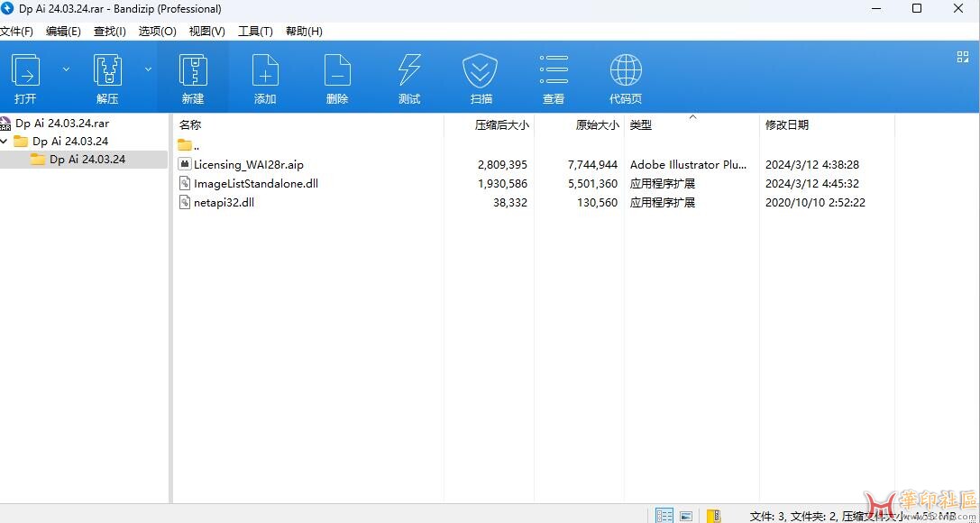Viewport: 980px width, 523px height.
Task: Click the 打开 (Open) archive toolbar icon
Action: tap(25, 78)
